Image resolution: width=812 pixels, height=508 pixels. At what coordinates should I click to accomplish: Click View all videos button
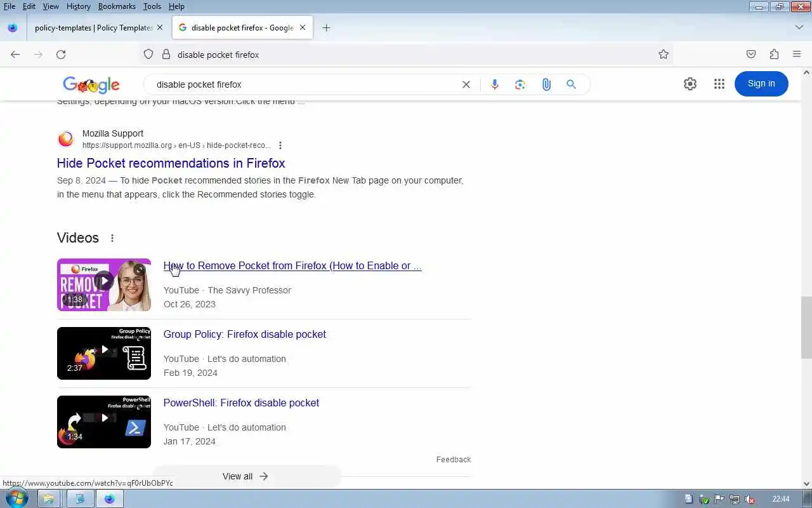(x=246, y=476)
